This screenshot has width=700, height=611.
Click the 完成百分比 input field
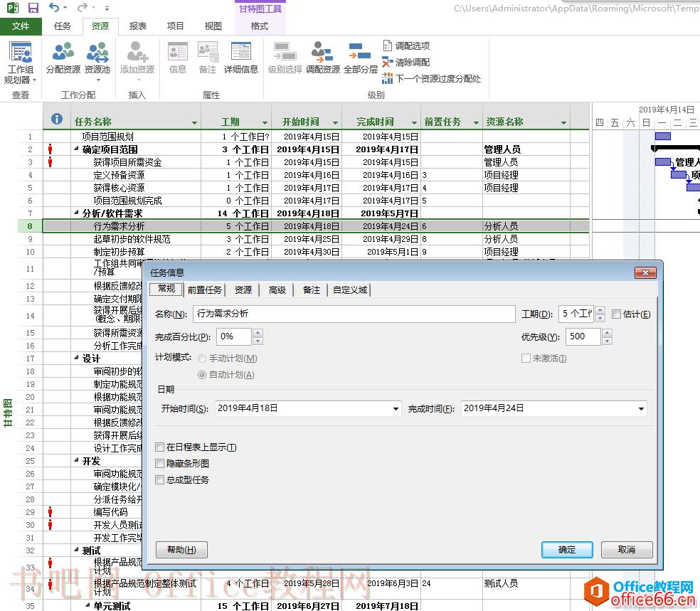pos(234,336)
